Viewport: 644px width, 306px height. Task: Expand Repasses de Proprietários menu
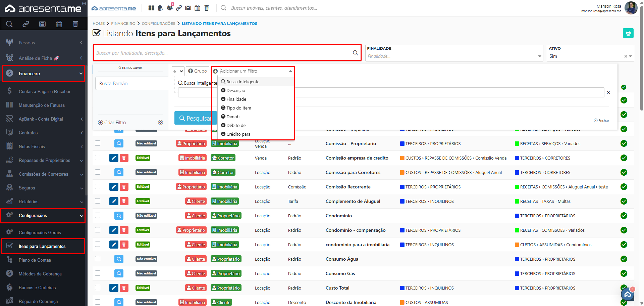(x=44, y=160)
